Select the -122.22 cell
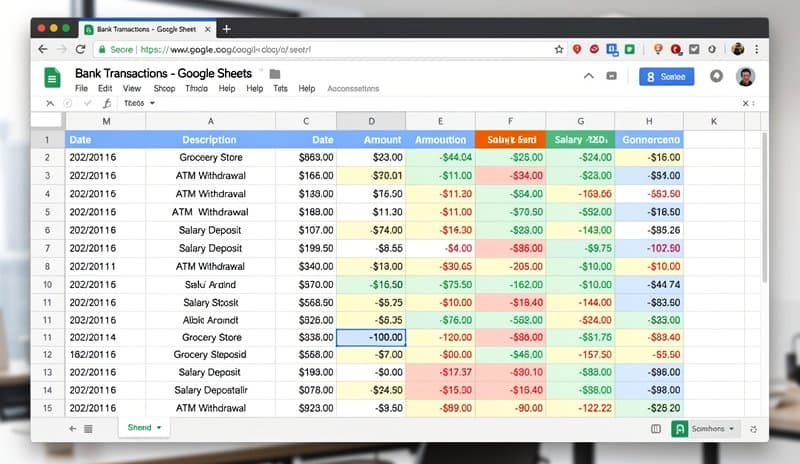Image resolution: width=800 pixels, height=464 pixels. (581, 408)
